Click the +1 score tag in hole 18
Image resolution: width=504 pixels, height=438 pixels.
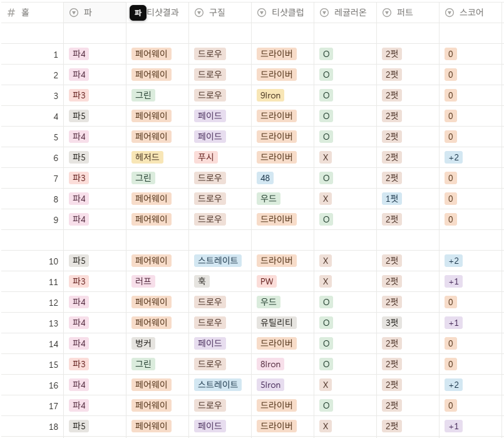point(453,426)
